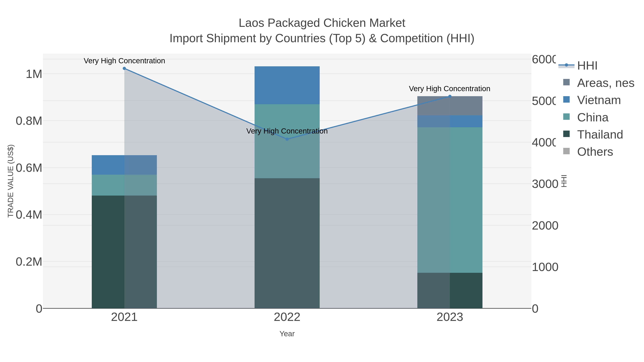Click the 2023 Vietnam bar segment
The height and width of the screenshot is (362, 644).
(450, 121)
